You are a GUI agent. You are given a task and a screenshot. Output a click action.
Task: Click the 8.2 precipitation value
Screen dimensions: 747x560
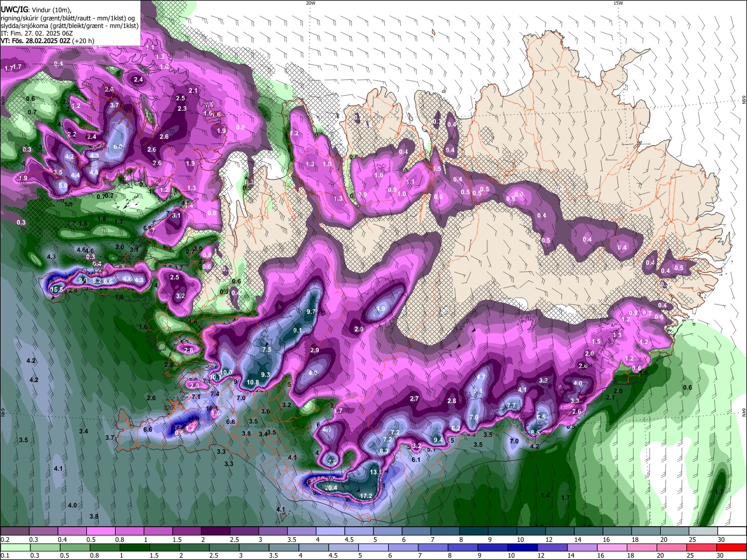pyautogui.click(x=97, y=281)
